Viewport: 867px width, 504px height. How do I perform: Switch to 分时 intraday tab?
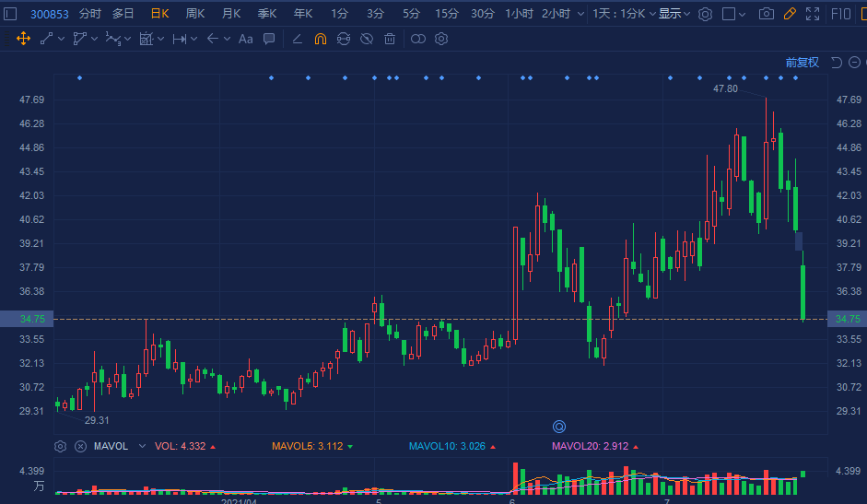[x=90, y=14]
